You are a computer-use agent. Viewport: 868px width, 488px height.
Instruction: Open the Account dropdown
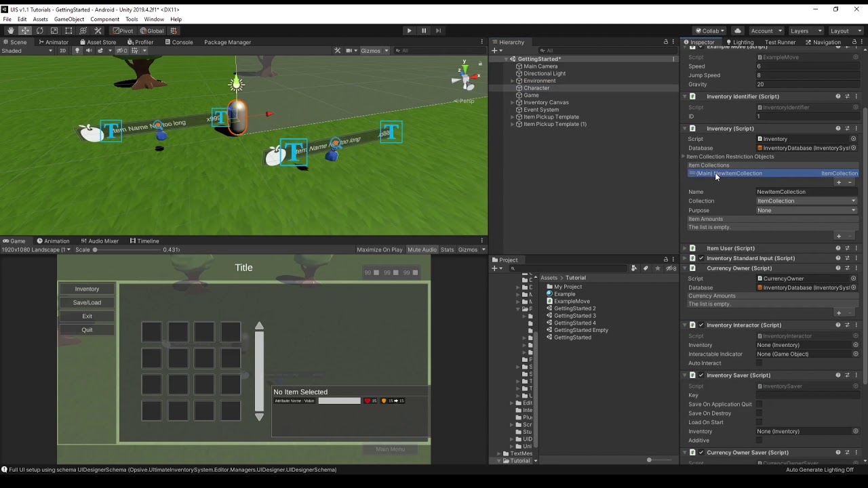click(766, 30)
